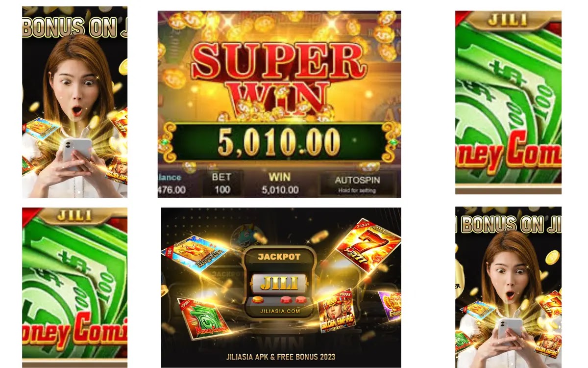Image resolution: width=588 pixels, height=368 pixels.
Task: Click the balance amount in slot game
Action: click(x=171, y=189)
